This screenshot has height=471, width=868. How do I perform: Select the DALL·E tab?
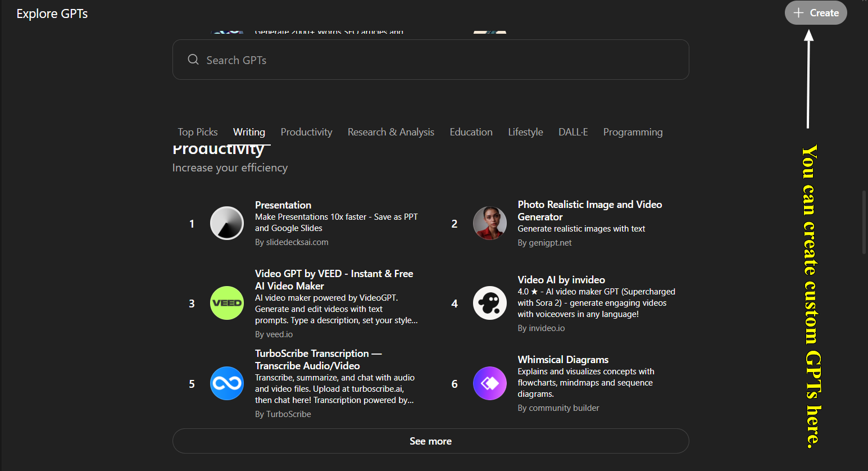click(573, 132)
